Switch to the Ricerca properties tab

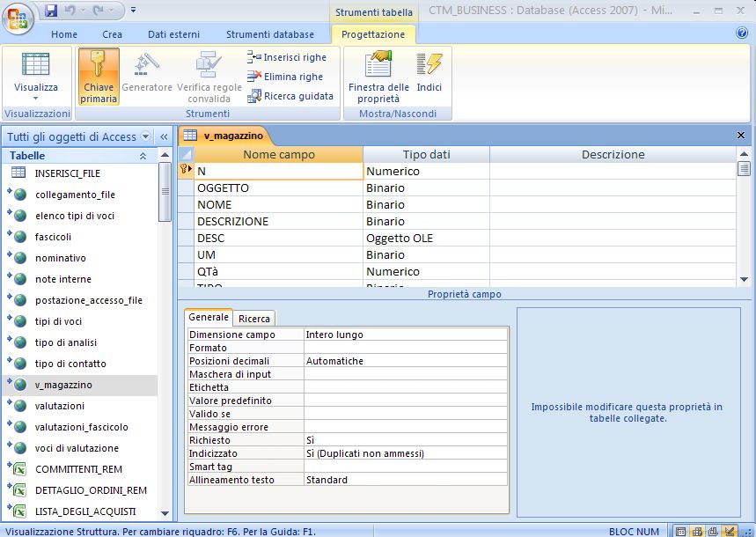(x=254, y=319)
